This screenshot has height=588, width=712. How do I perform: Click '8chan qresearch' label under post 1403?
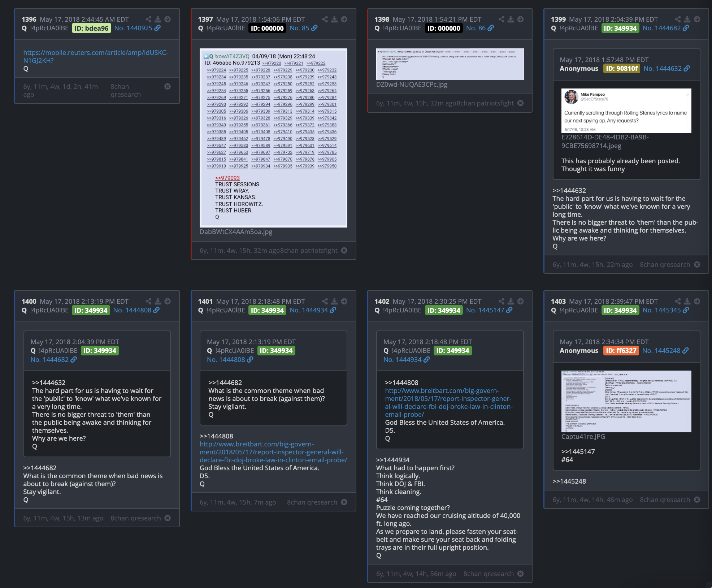click(x=665, y=500)
